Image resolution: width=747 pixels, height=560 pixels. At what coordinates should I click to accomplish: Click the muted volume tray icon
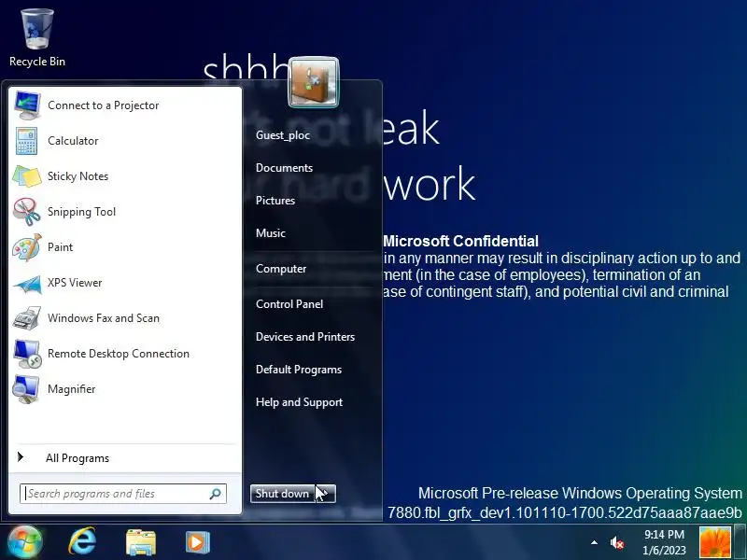[617, 542]
